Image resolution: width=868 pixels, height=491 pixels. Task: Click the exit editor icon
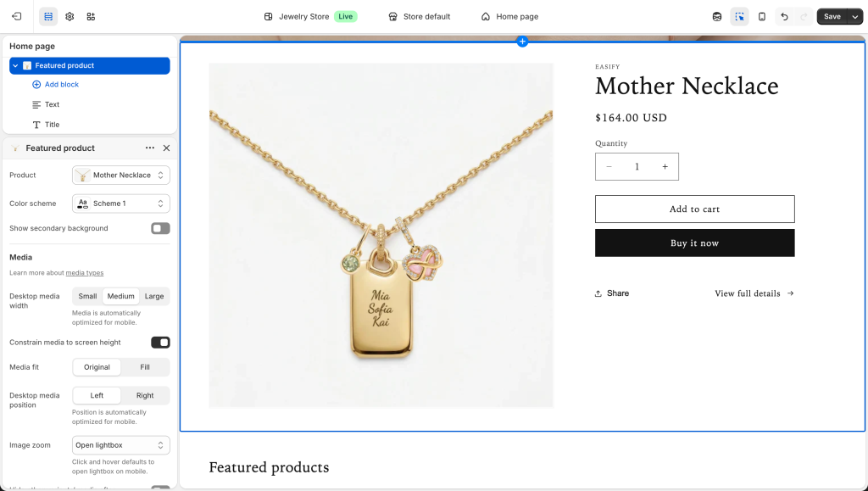(x=17, y=16)
